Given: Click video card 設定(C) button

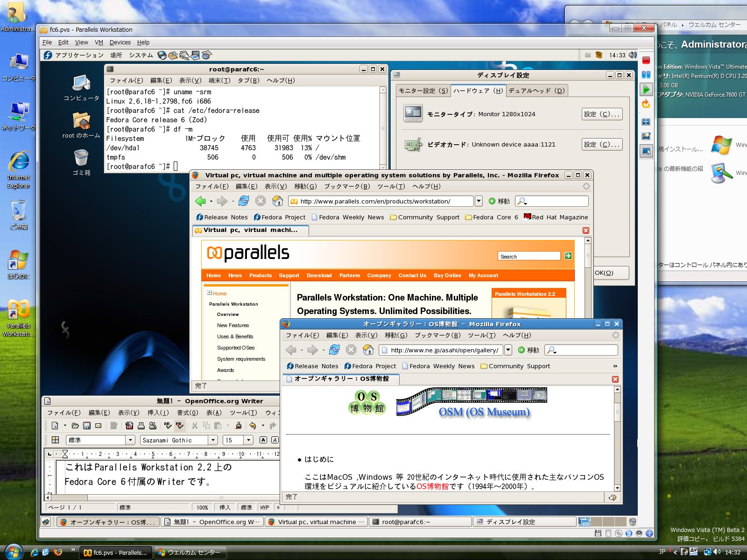Looking at the screenshot, I should (602, 144).
